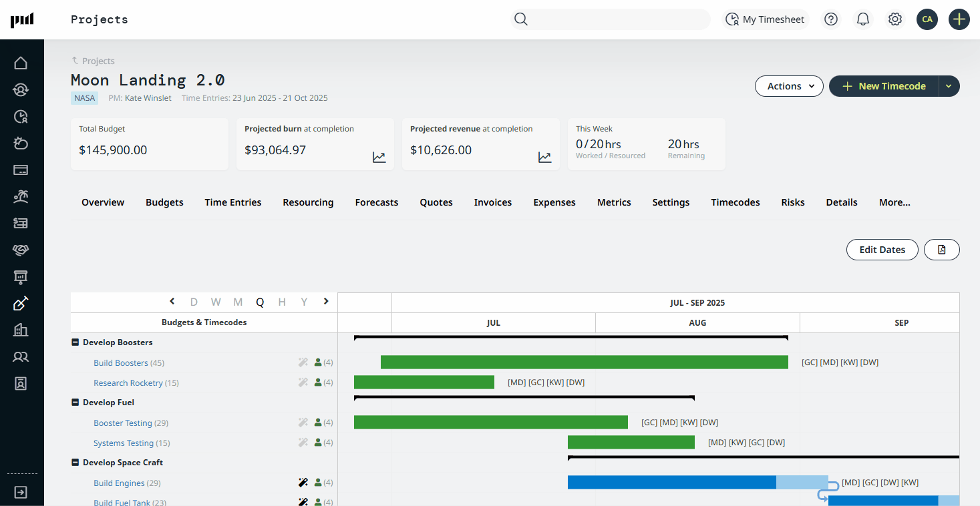Export Gantt chart with PDF icon button
980x506 pixels.
tap(941, 250)
